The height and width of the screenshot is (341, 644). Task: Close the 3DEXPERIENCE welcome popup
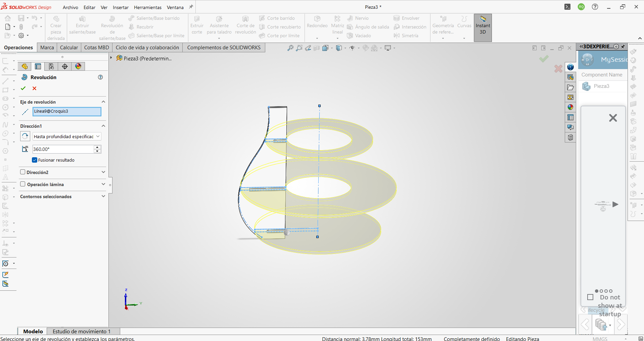point(613,118)
